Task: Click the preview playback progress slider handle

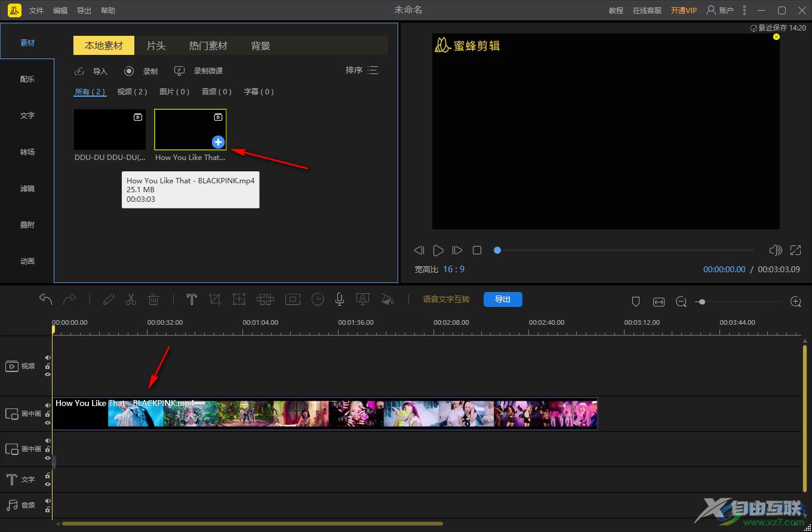Action: pos(497,250)
